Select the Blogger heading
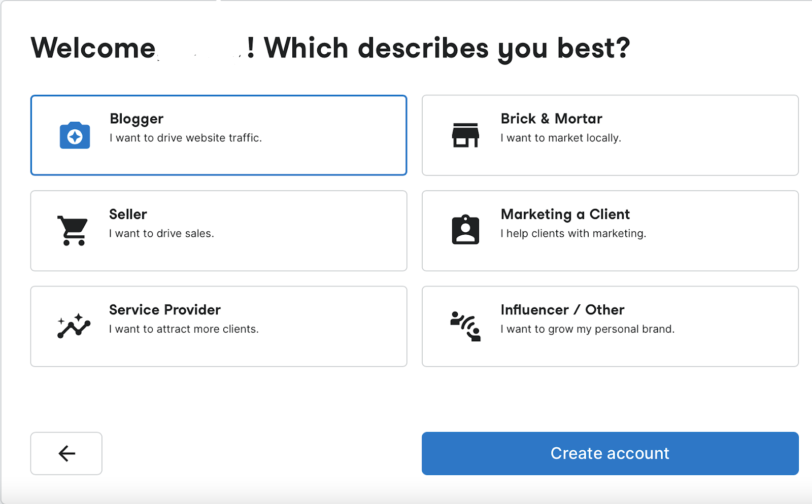 pyautogui.click(x=137, y=119)
